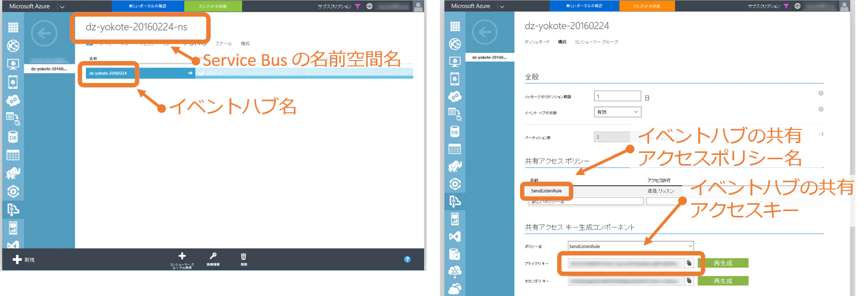
Task: Copy secondary key using its copy icon
Action: click(689, 281)
